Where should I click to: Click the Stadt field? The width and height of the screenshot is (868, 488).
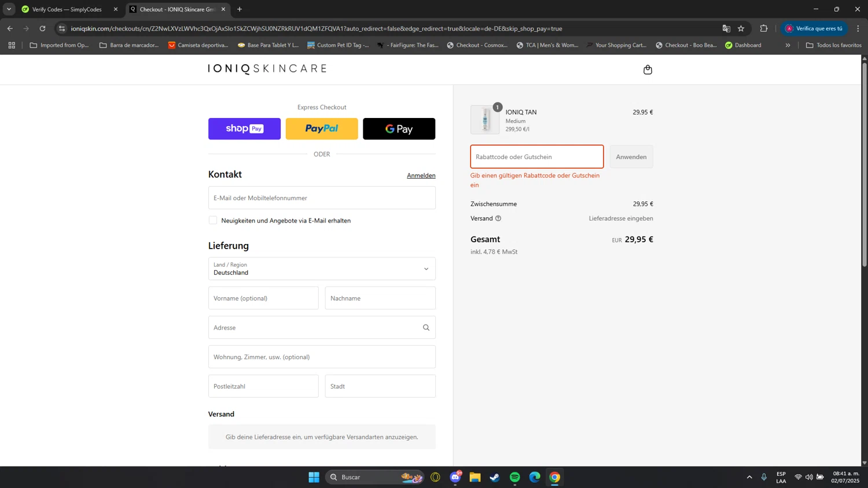point(380,386)
